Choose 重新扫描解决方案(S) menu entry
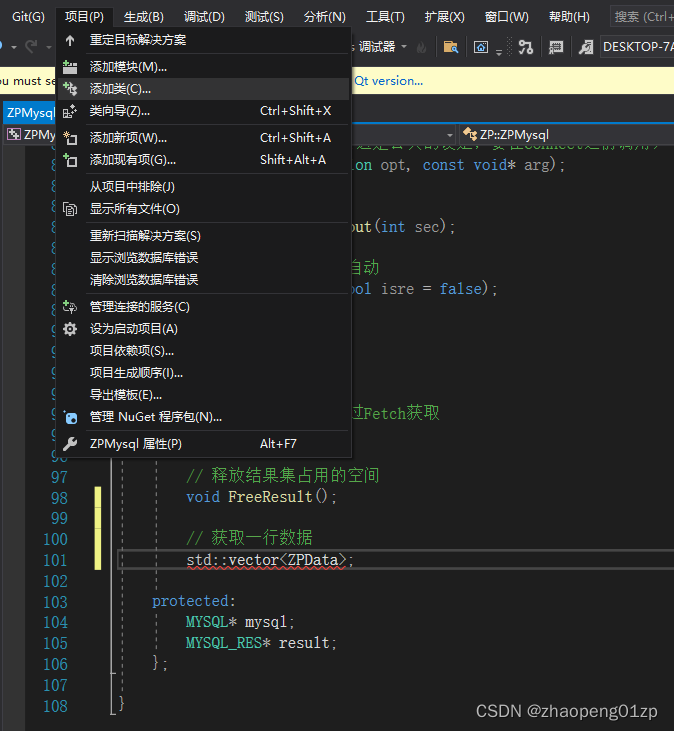The height and width of the screenshot is (731, 674). (x=204, y=236)
